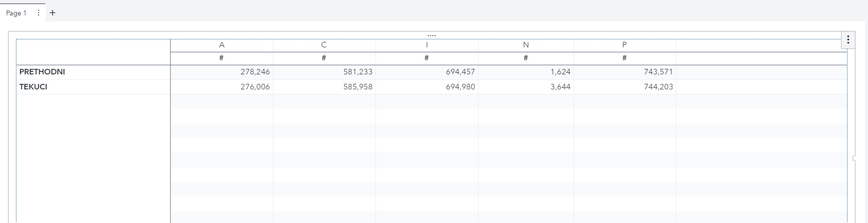Click the crosstab's top drag handle dots
868x223 pixels.
[x=432, y=35]
